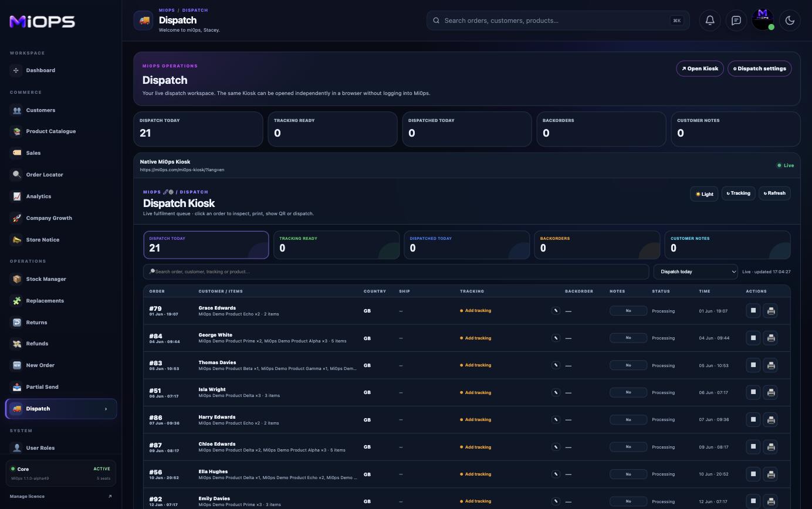The height and width of the screenshot is (509, 812).
Task: Toggle Tracking view in kiosk
Action: click(x=738, y=193)
